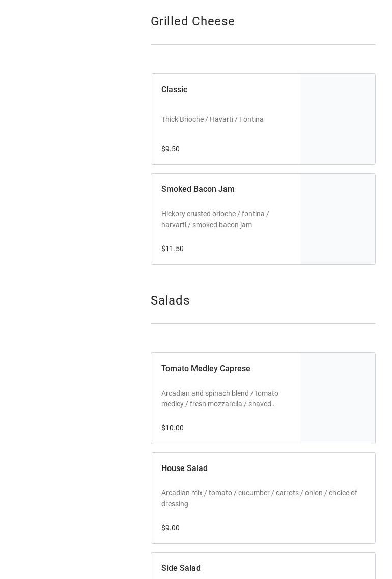Click the $9.50 price on Classic

pyautogui.click(x=171, y=149)
